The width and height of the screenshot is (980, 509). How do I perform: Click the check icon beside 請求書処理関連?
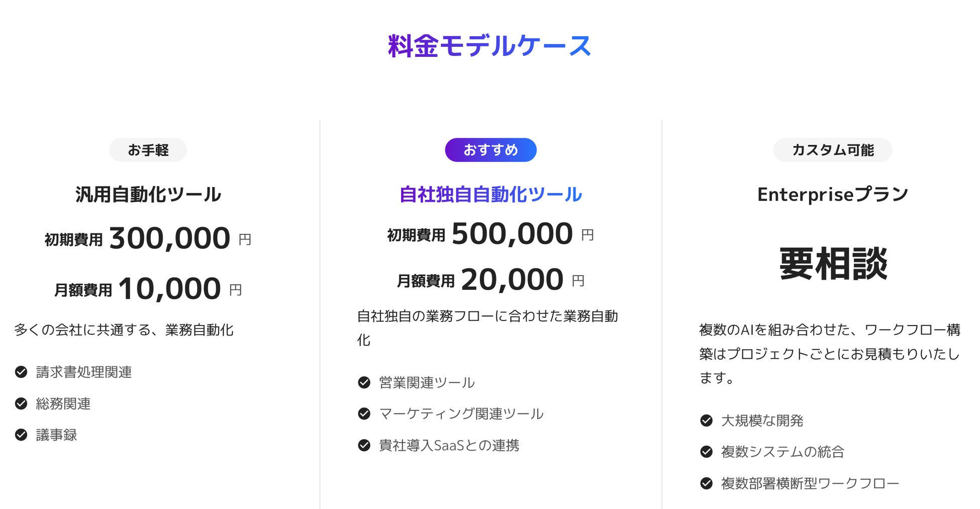21,372
